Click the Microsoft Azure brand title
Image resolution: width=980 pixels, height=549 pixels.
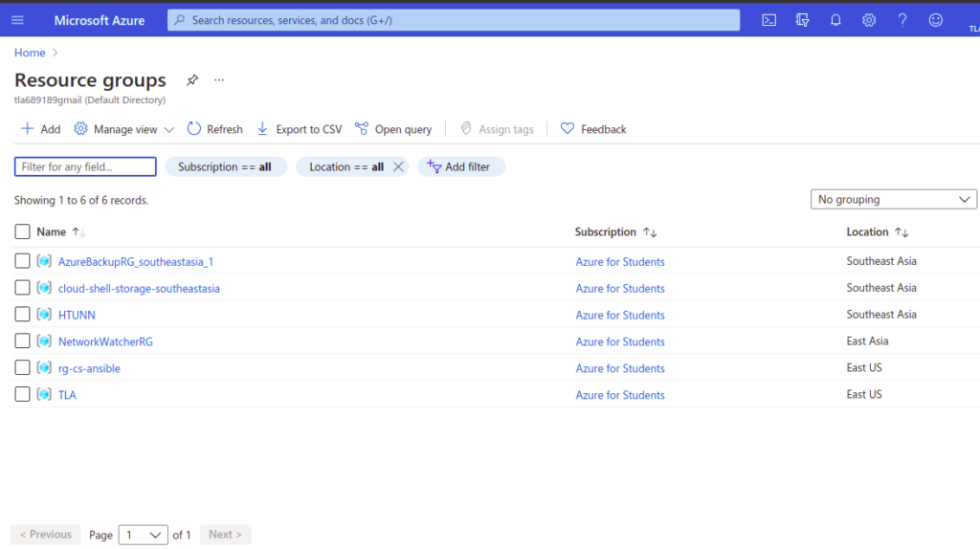coord(100,20)
